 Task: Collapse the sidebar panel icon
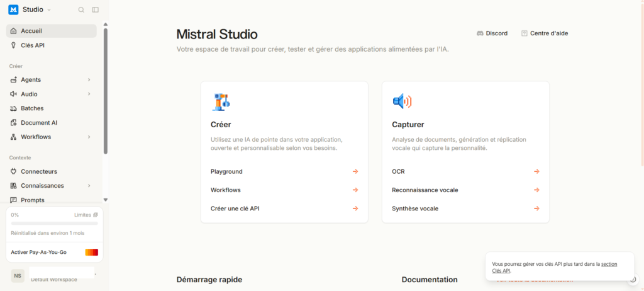[96, 10]
